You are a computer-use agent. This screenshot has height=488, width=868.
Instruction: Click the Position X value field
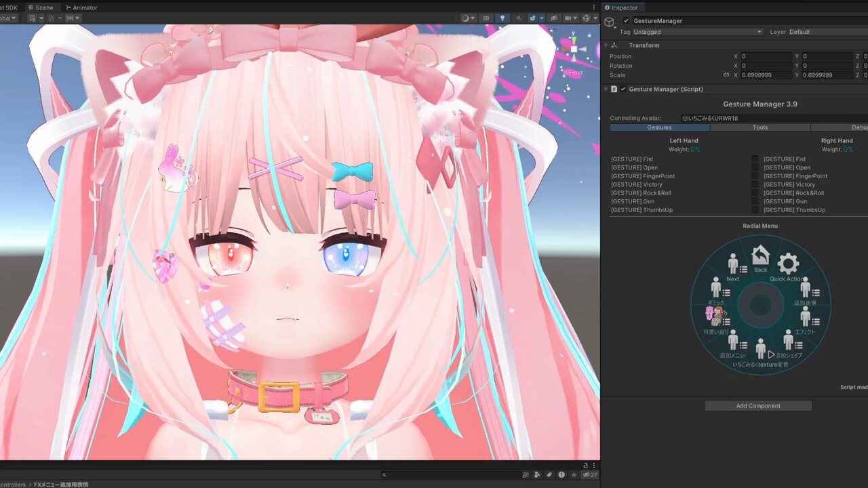tap(766, 56)
